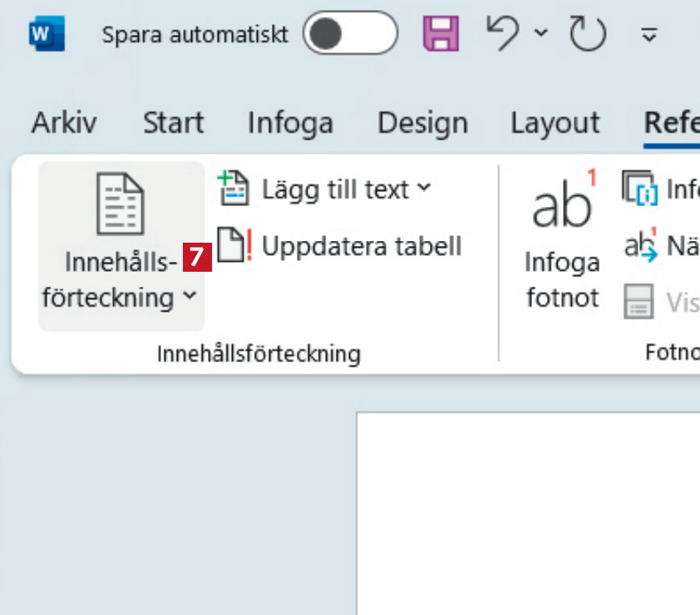Image resolution: width=700 pixels, height=615 pixels.
Task: Expand the undo history dropdown arrow
Action: (x=541, y=34)
